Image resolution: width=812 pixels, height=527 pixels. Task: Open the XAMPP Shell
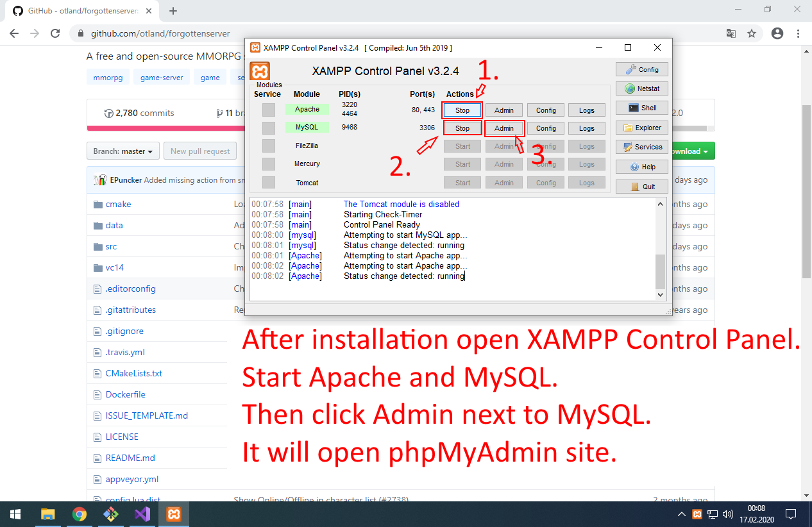pyautogui.click(x=642, y=108)
